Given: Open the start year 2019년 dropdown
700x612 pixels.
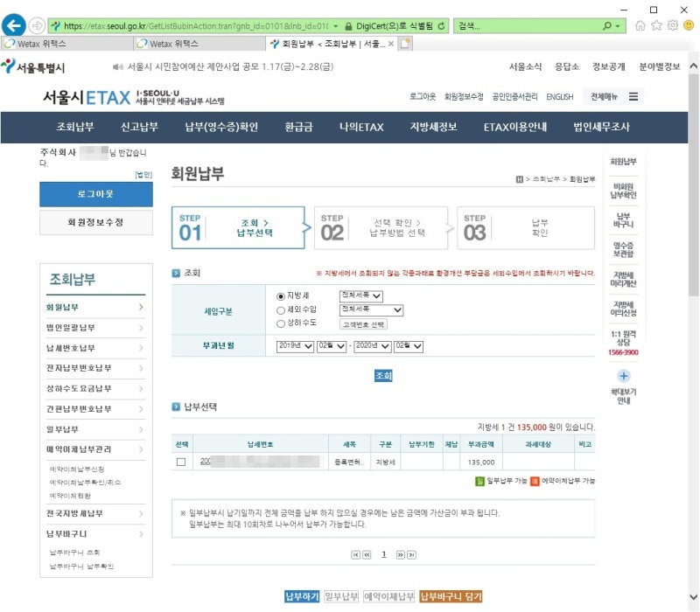Looking at the screenshot, I should (295, 346).
